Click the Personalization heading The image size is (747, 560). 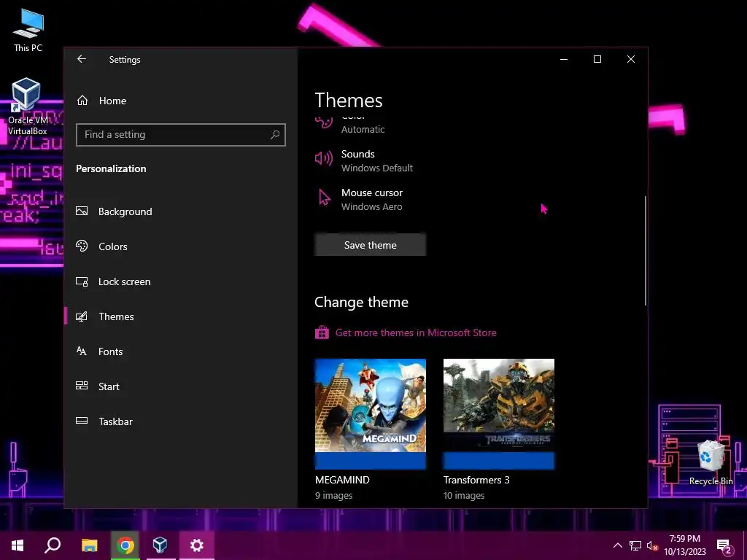[x=111, y=168]
